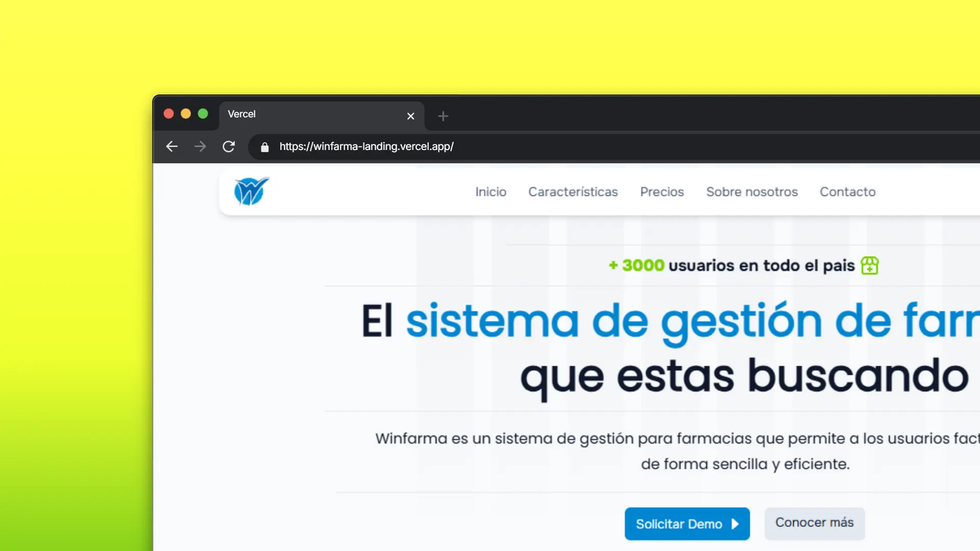Click the green pharmacy store icon
The height and width of the screenshot is (551, 980).
869,265
